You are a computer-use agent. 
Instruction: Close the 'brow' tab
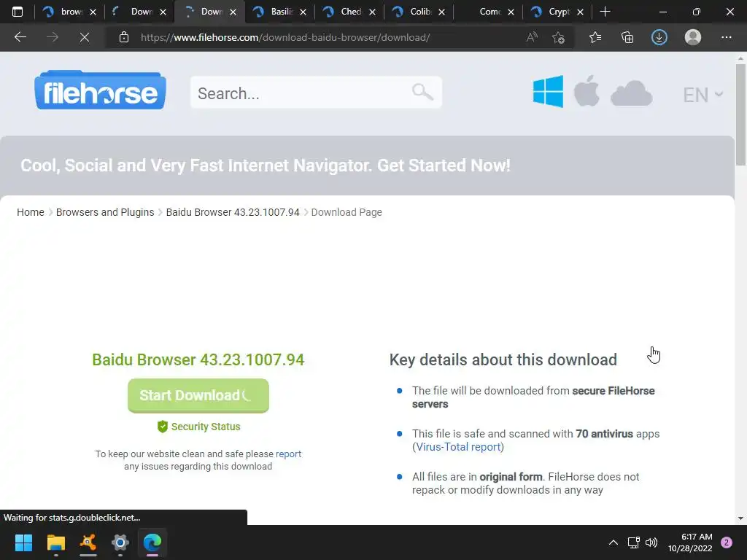click(93, 12)
